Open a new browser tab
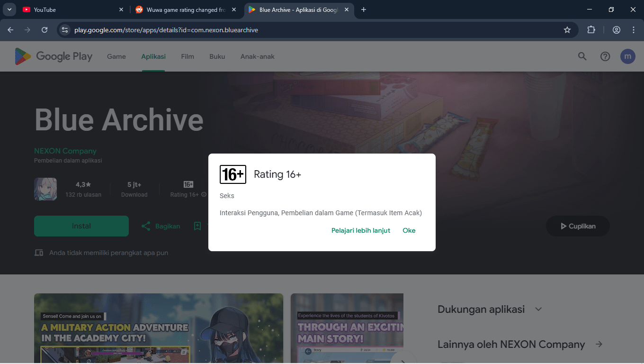 (364, 9)
